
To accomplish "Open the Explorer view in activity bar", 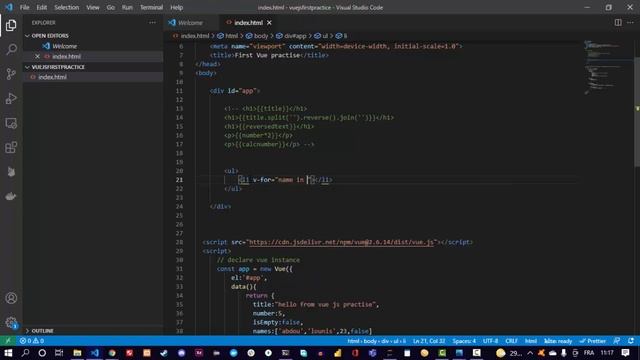I will click(11, 25).
